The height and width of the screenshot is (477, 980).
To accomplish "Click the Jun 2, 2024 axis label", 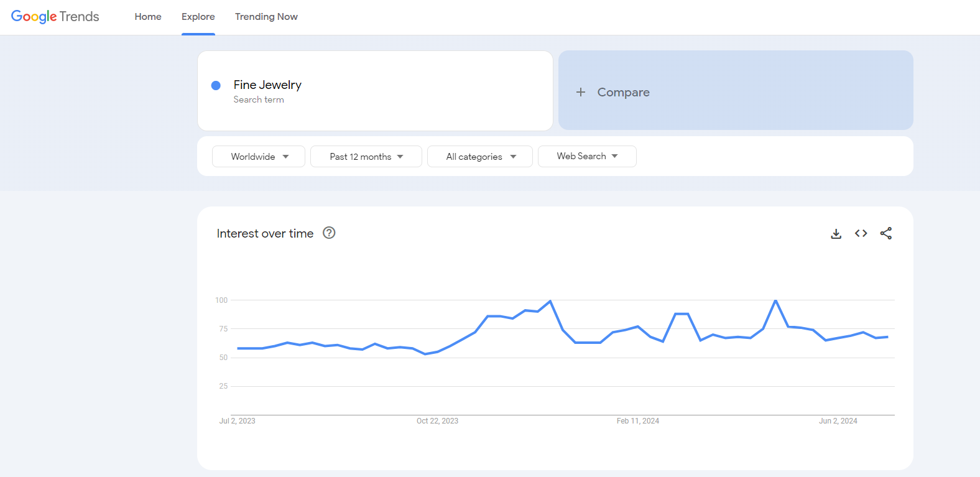I will point(838,421).
